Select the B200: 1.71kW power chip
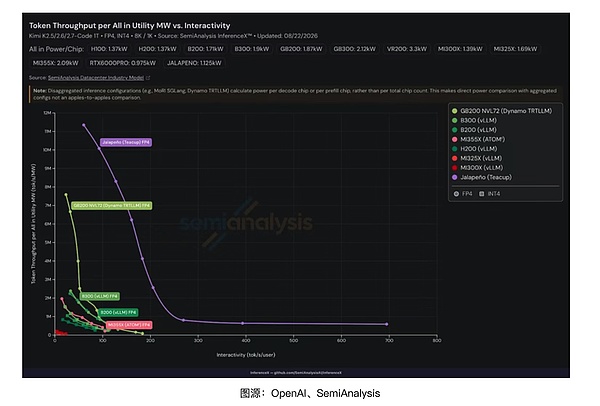The height and width of the screenshot is (406, 600). (x=205, y=49)
